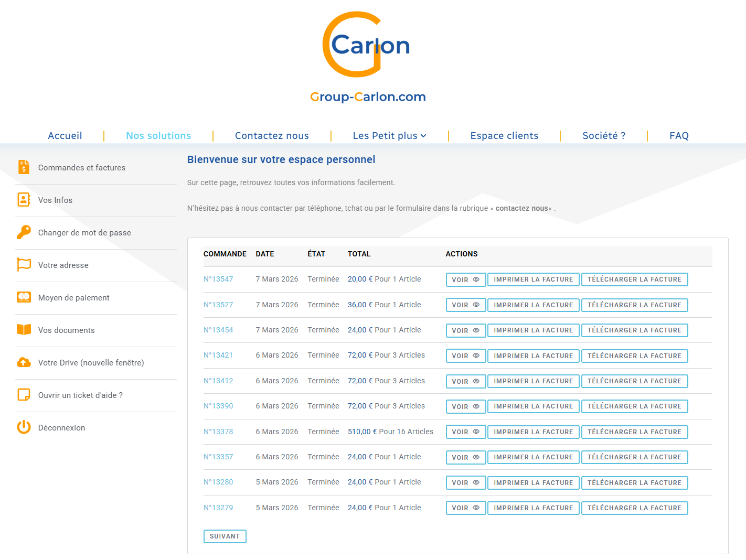Follow the bold contactez nous link
Image resolution: width=746 pixels, height=560 pixels.
point(521,208)
